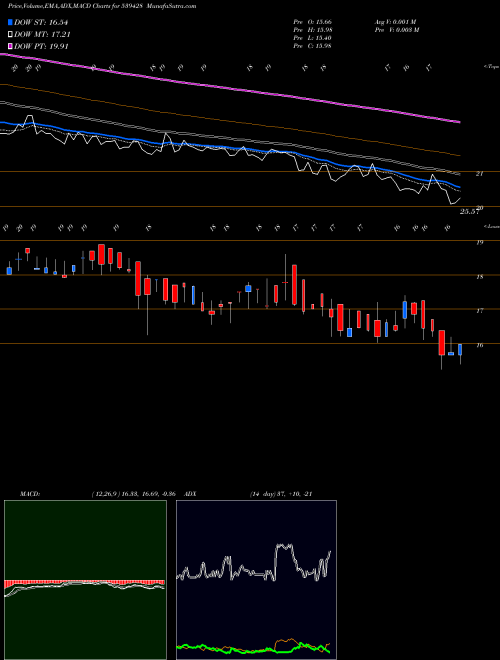500x660 pixels.
Task: Click the '<Lows' label at right edge
Action: click(491, 226)
